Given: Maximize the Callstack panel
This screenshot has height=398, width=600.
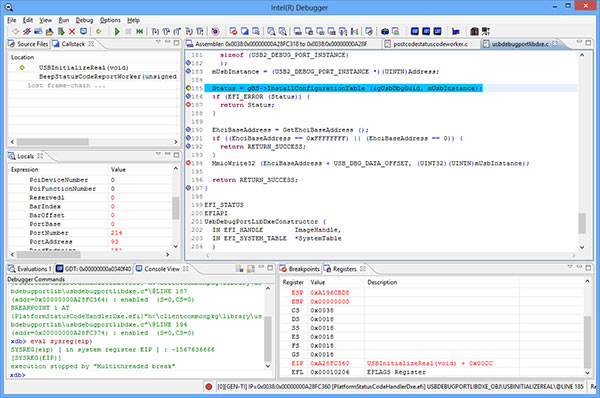Looking at the screenshot, I should 176,42.
